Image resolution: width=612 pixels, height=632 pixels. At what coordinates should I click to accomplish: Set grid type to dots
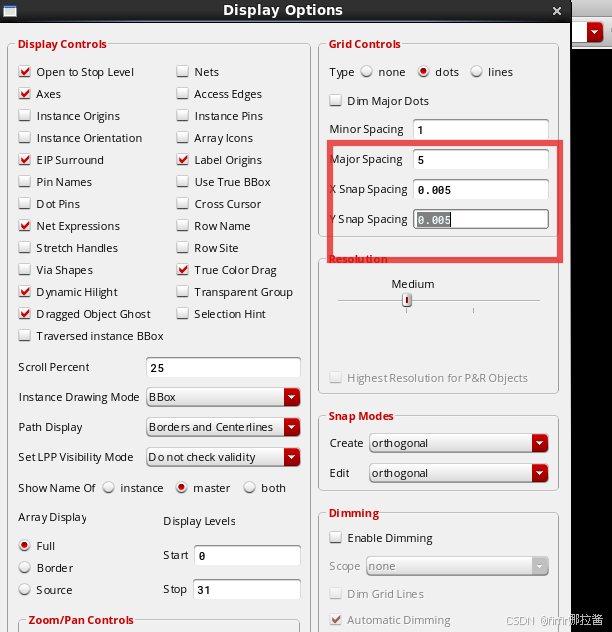[423, 72]
